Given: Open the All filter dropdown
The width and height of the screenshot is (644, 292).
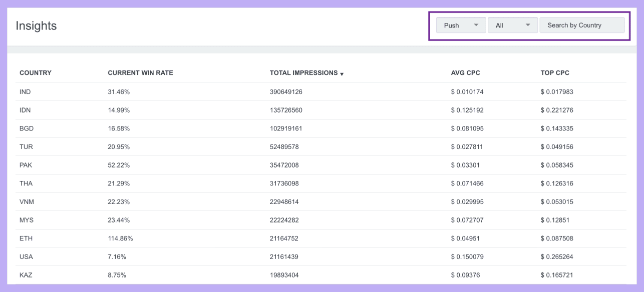Looking at the screenshot, I should 512,25.
